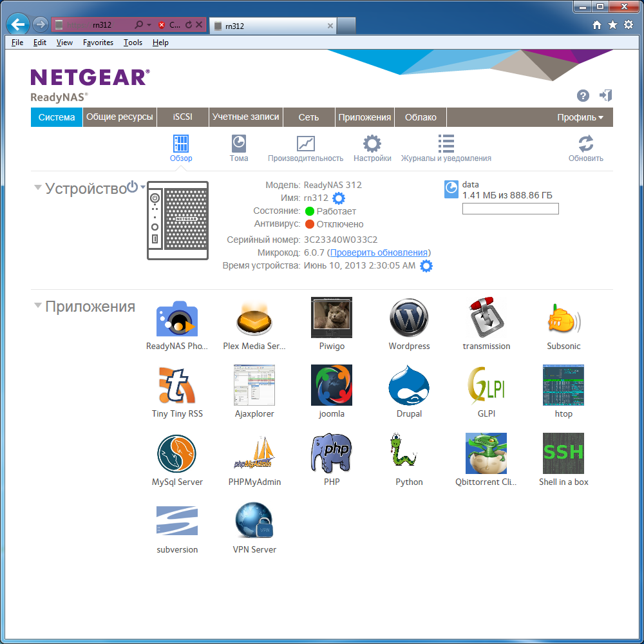
Task: Launch the Ajaxplorer app
Action: [x=254, y=385]
